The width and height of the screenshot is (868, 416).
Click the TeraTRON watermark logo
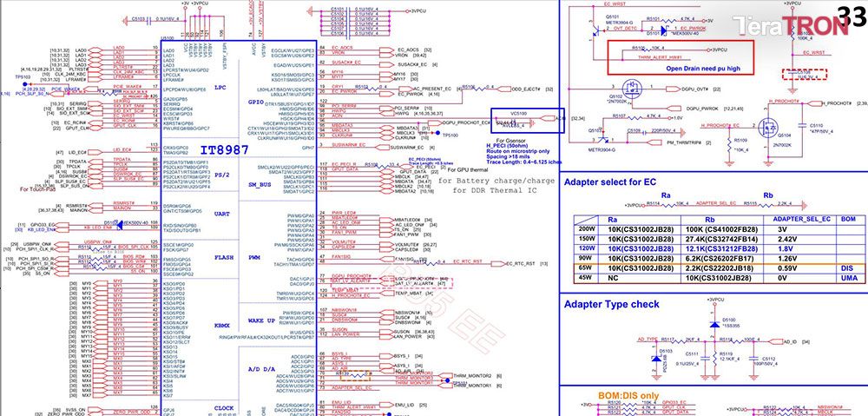point(791,25)
